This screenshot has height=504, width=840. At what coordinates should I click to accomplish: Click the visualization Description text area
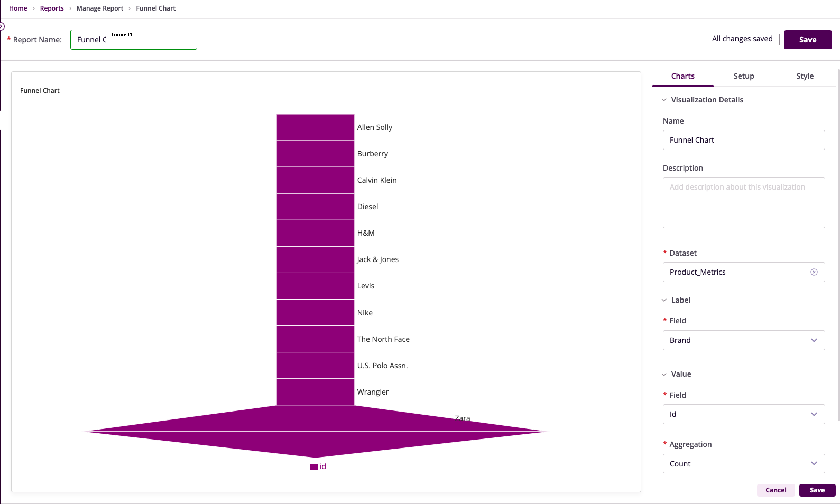click(743, 202)
